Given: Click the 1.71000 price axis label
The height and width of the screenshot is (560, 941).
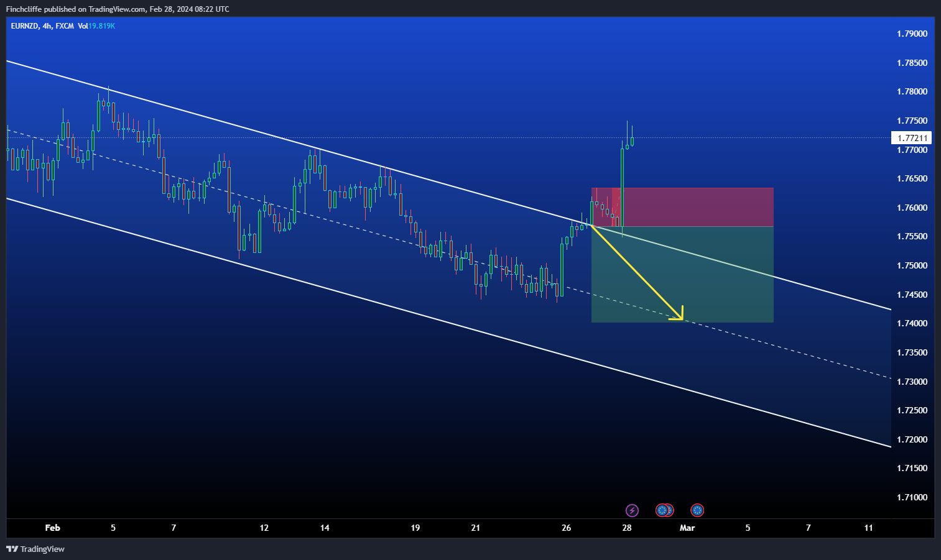Looking at the screenshot, I should pyautogui.click(x=912, y=497).
